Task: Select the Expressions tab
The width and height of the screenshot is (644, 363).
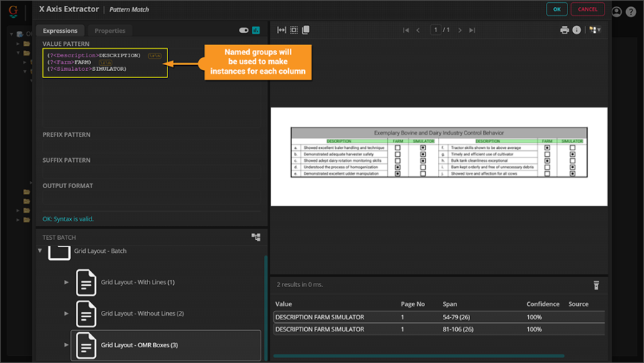Action: [x=60, y=31]
